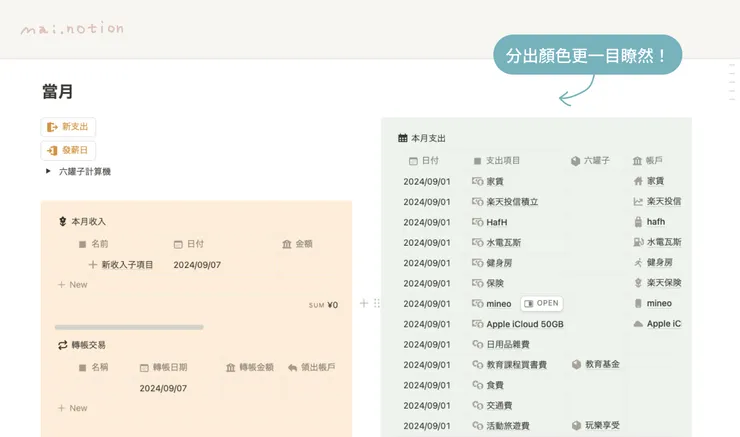Click the 發薪日 button
740x437 pixels.
point(68,151)
